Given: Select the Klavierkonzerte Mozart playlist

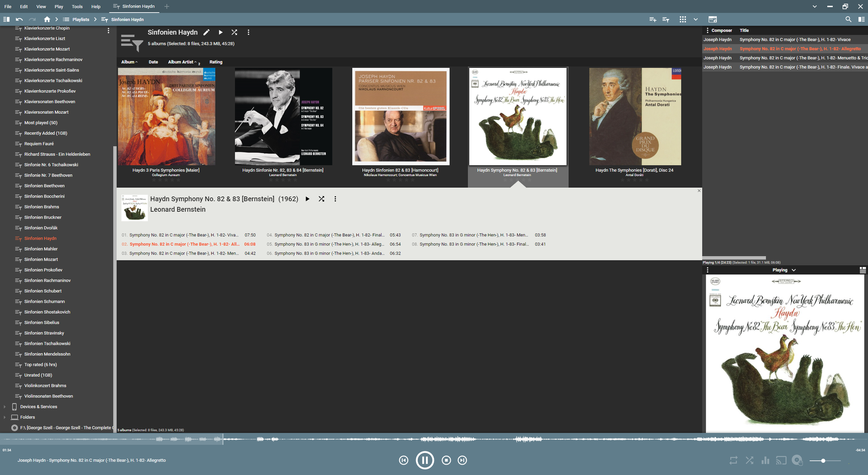Looking at the screenshot, I should [47, 49].
